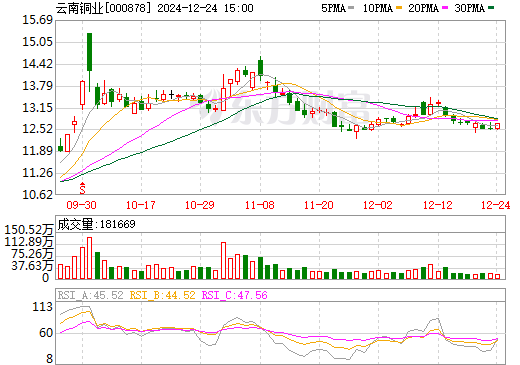Image resolution: width=520 pixels, height=365 pixels.
Task: Select the tallest red volume bar
Action: pos(89,258)
